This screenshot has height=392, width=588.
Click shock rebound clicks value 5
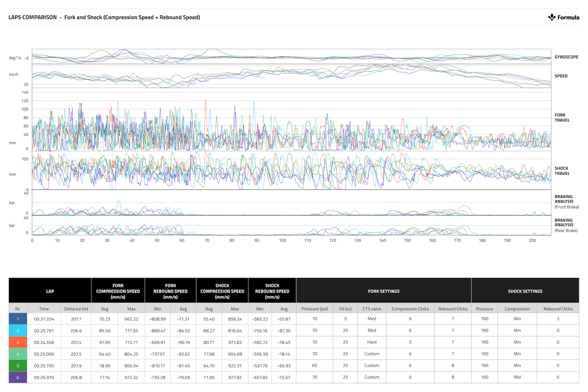tap(558, 377)
